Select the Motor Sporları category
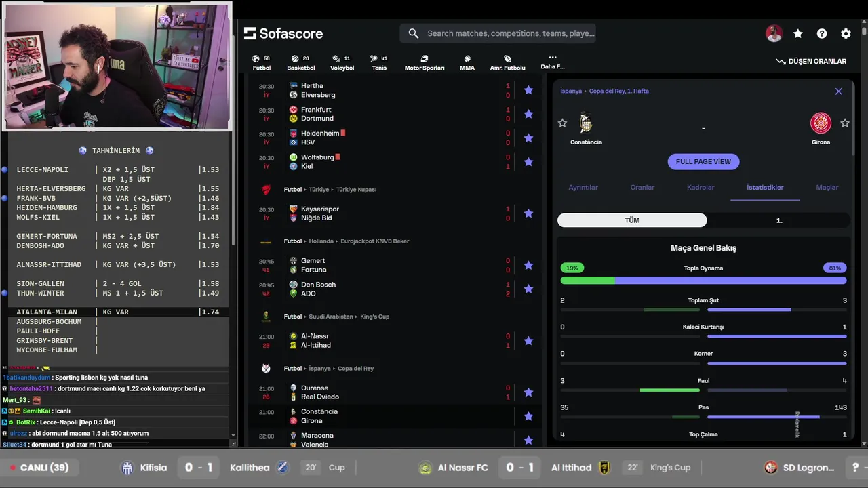Image resolution: width=868 pixels, height=488 pixels. click(x=425, y=63)
